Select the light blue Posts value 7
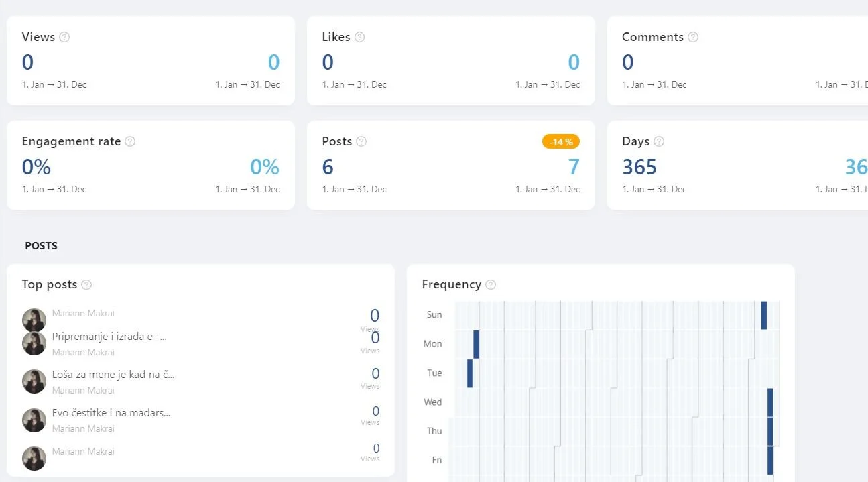 pyautogui.click(x=574, y=167)
